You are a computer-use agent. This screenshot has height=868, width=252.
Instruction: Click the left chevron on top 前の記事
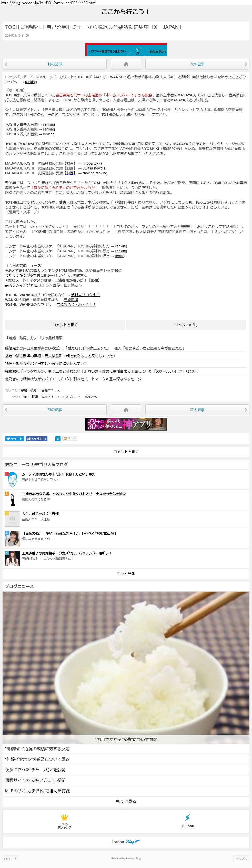[6, 64]
